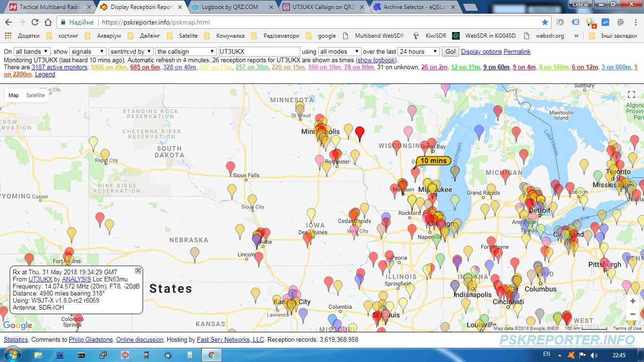Image resolution: width=644 pixels, height=362 pixels.
Task: Open Chrome from the Windows taskbar
Action: (212, 355)
